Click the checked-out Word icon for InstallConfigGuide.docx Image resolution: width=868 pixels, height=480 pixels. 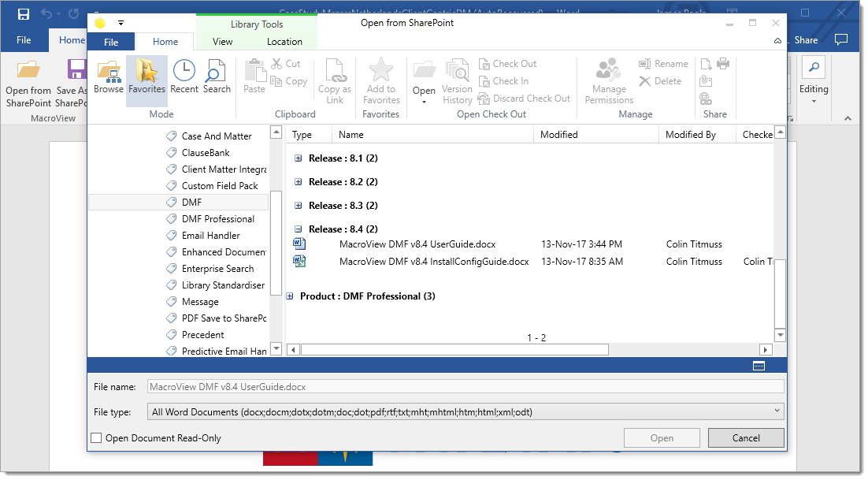click(x=299, y=262)
